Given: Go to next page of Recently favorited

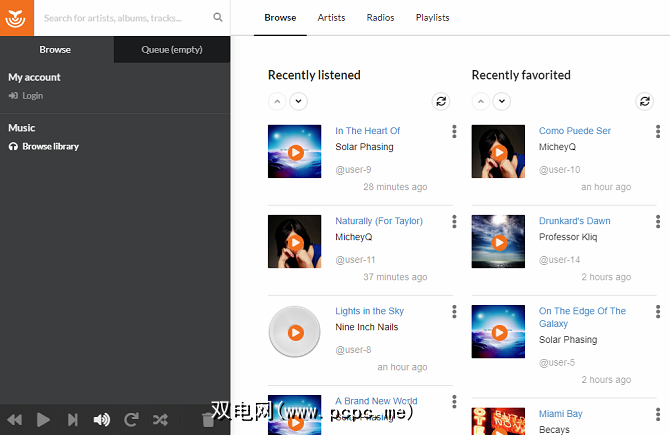Looking at the screenshot, I should 502,102.
